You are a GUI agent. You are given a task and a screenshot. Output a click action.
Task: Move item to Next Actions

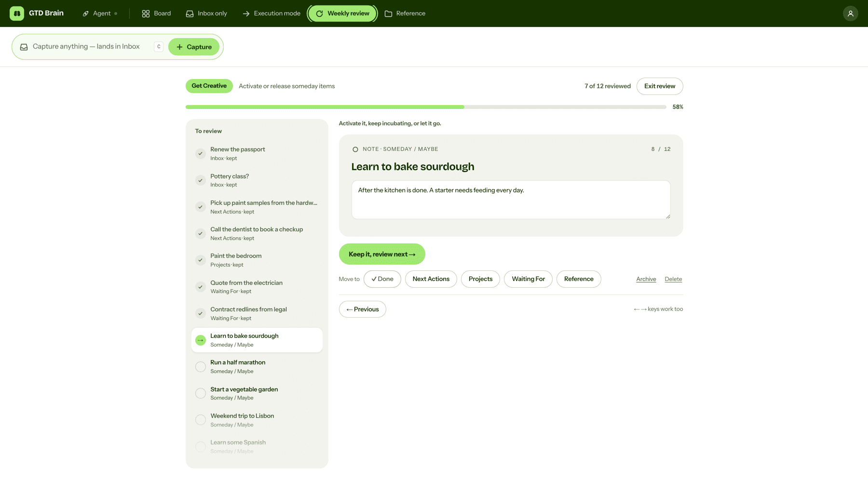pos(431,279)
